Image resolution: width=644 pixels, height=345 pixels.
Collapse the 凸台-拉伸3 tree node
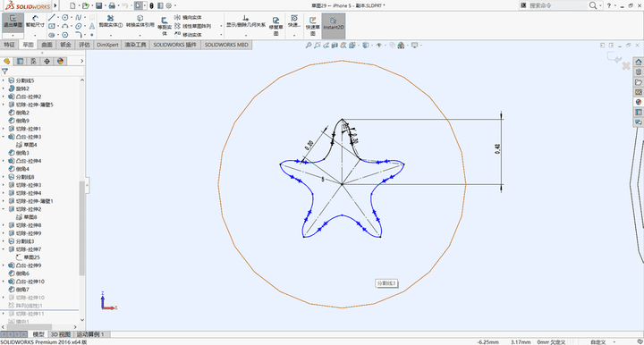tap(4, 137)
